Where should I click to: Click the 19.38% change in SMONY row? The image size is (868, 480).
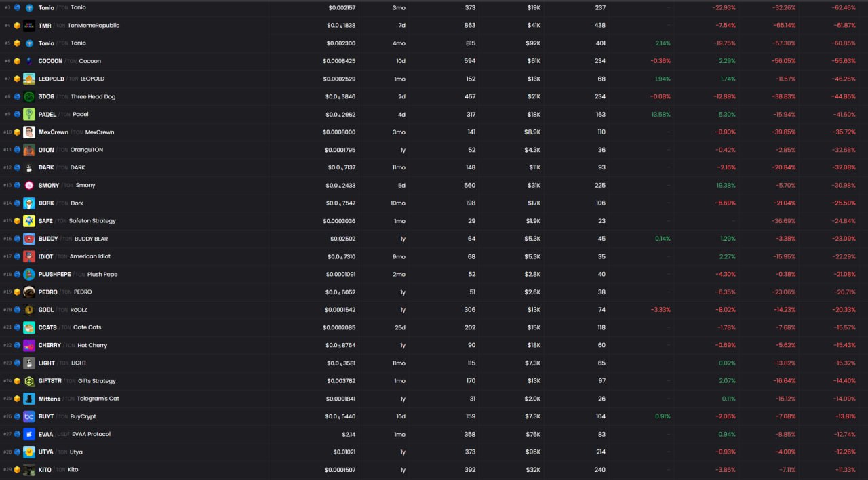pos(726,185)
